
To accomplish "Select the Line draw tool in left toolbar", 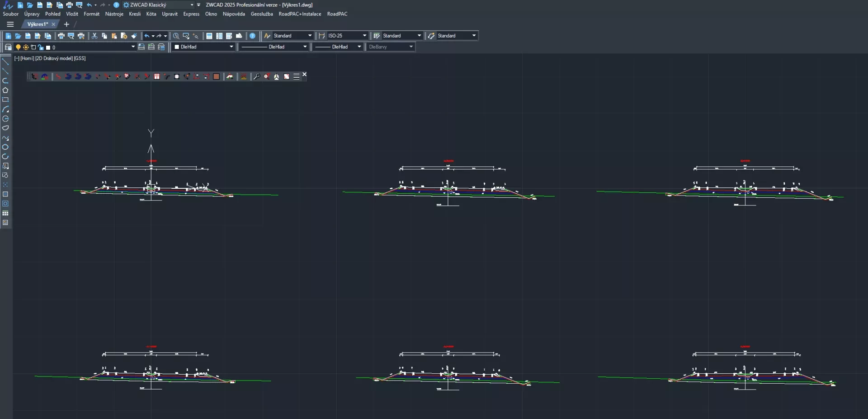I will pyautogui.click(x=5, y=62).
